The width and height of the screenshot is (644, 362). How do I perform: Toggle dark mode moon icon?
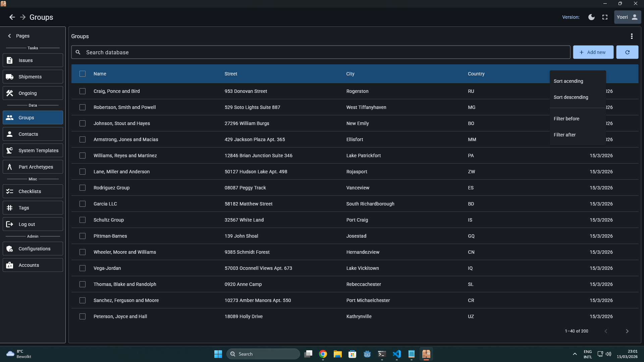click(x=591, y=17)
